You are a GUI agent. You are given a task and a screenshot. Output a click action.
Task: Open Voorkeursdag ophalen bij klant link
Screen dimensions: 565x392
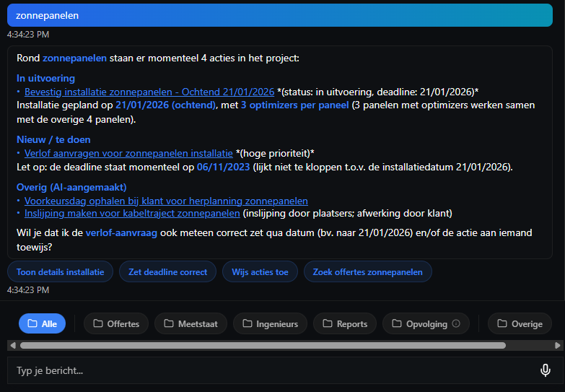[x=166, y=201]
